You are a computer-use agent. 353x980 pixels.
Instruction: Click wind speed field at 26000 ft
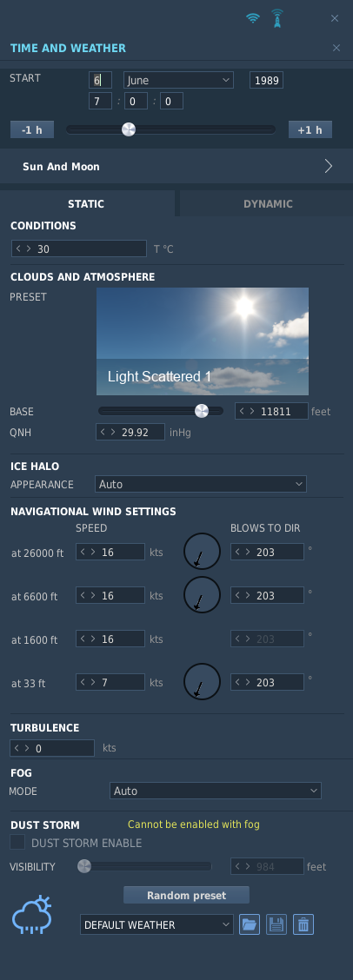click(x=110, y=552)
